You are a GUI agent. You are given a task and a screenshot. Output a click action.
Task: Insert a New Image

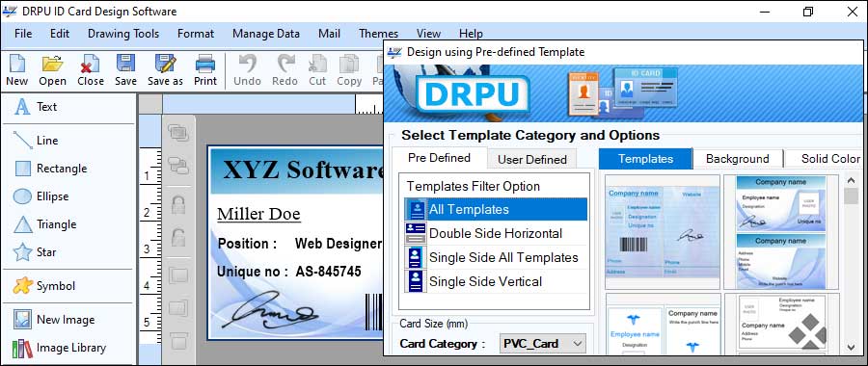pos(54,320)
